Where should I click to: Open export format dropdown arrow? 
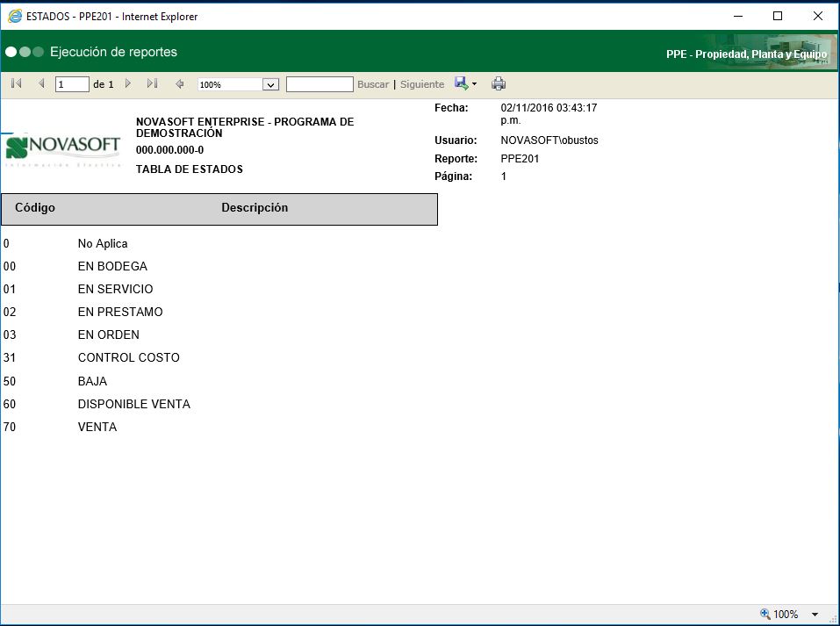tap(474, 84)
